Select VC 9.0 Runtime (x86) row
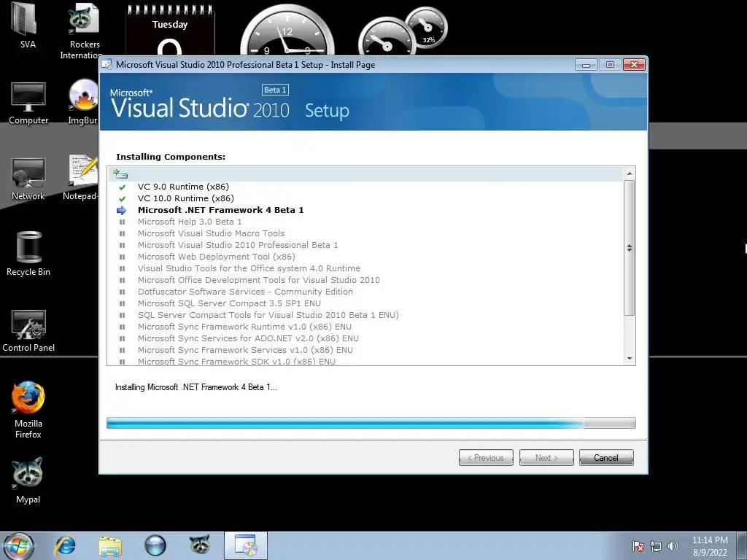This screenshot has width=747, height=560. [x=365, y=187]
